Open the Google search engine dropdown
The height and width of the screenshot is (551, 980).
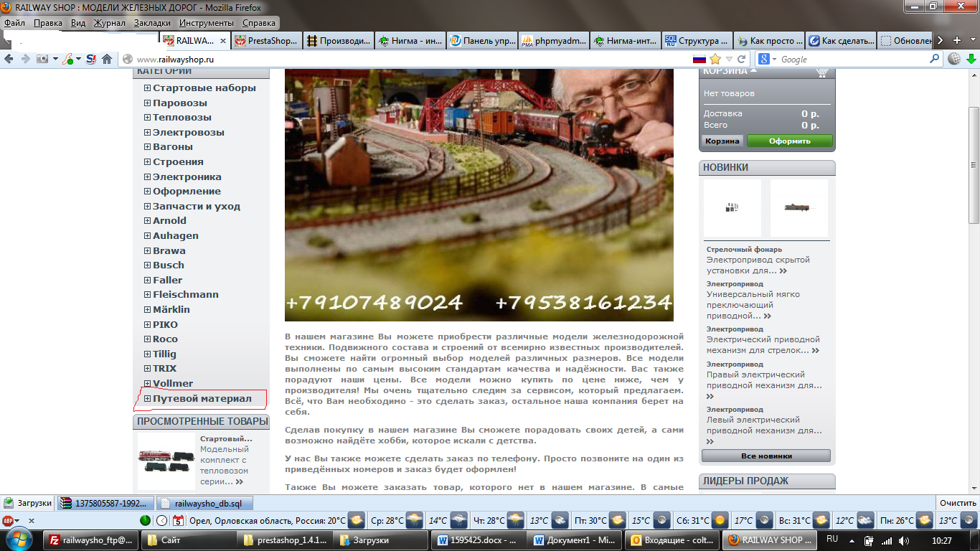tap(766, 59)
